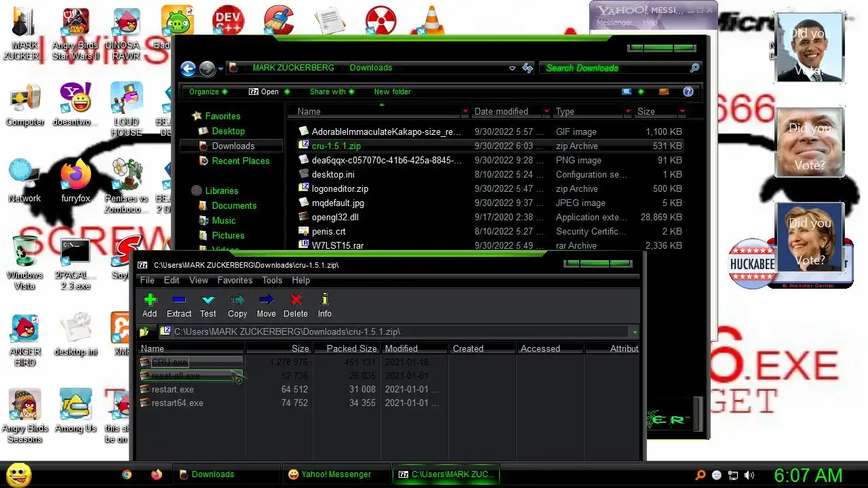
Task: Run Test on the archive in 7-Zip
Action: pyautogui.click(x=208, y=305)
